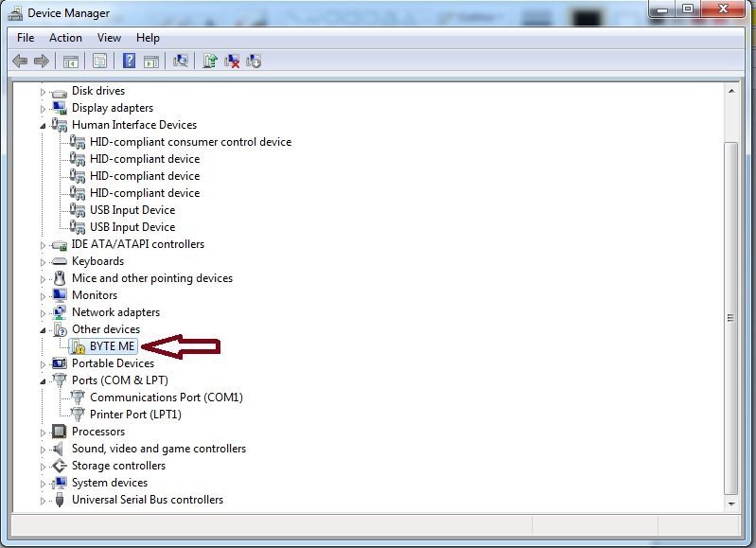The height and width of the screenshot is (548, 756).
Task: Collapse the Human Interface Devices node
Action: (43, 126)
